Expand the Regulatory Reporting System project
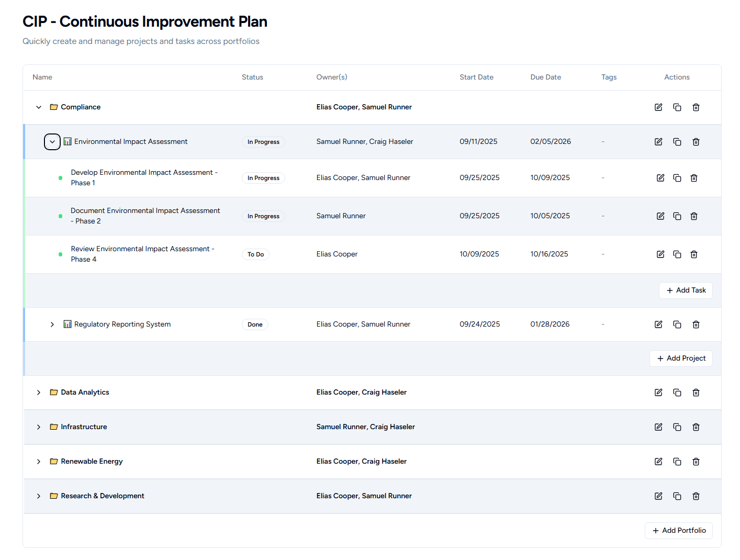Screen dimensions: 740x560 pos(52,324)
